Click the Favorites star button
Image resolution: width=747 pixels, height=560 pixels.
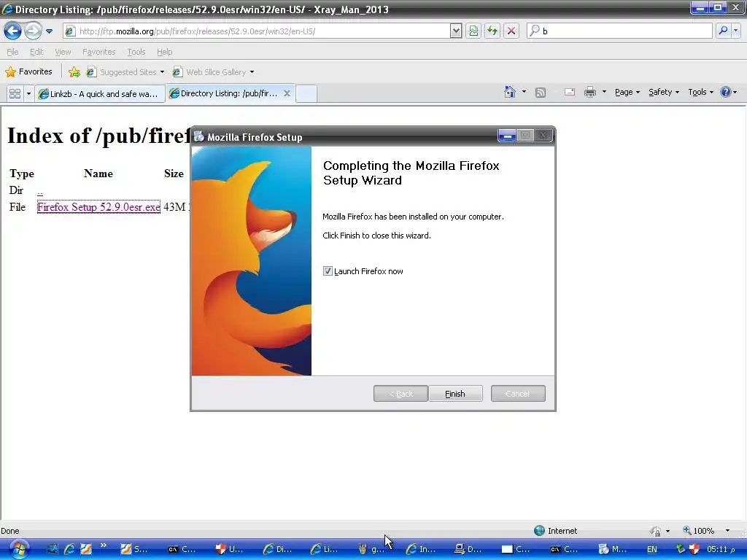[x=28, y=72]
